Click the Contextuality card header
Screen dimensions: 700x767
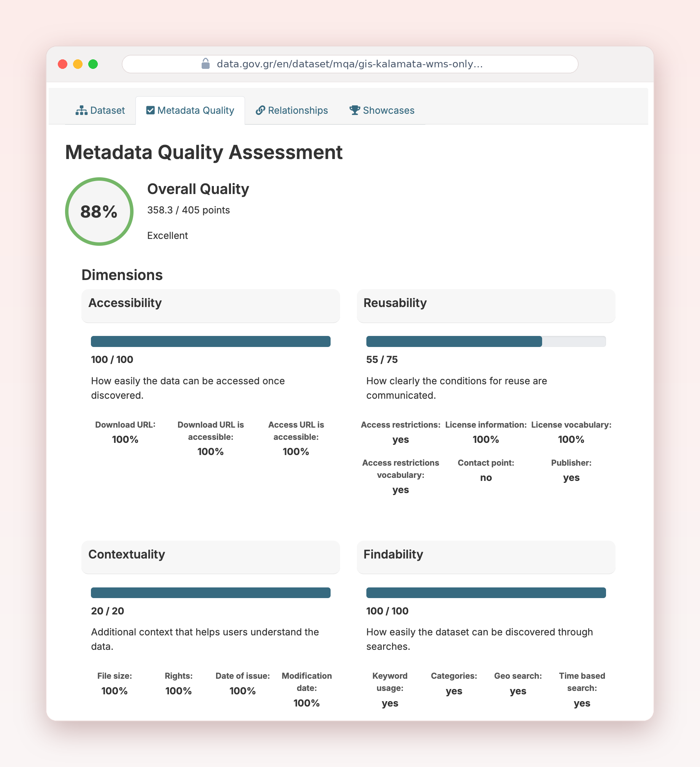[x=211, y=557]
